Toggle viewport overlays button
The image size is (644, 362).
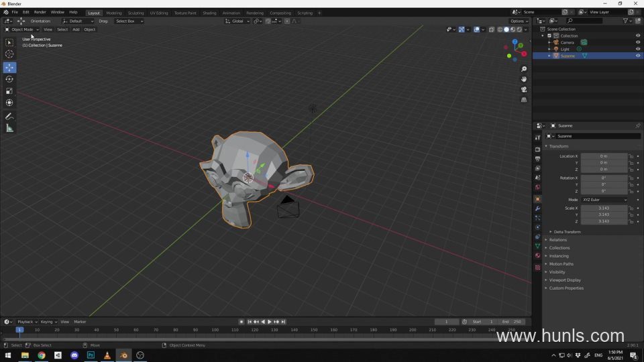(476, 29)
